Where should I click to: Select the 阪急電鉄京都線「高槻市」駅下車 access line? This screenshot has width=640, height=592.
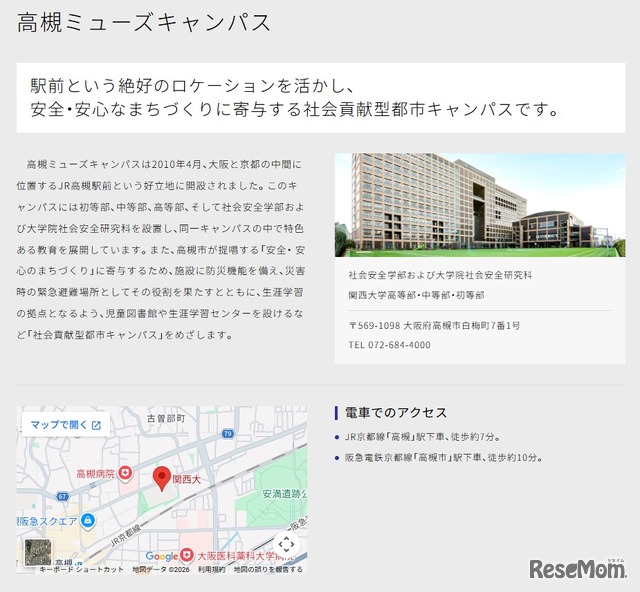(444, 458)
